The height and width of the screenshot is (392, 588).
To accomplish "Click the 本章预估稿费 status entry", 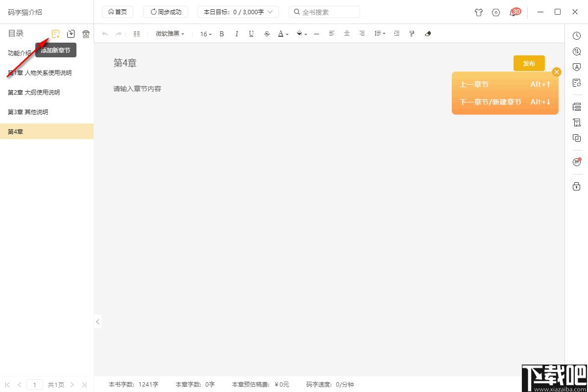I will point(260,385).
